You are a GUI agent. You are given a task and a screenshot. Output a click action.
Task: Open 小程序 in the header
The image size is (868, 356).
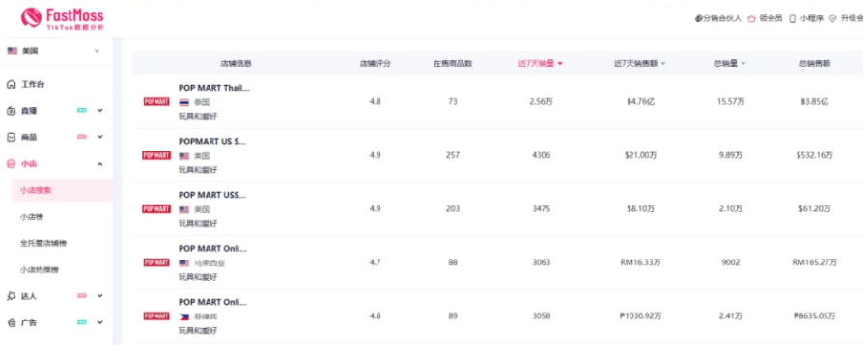tap(812, 18)
